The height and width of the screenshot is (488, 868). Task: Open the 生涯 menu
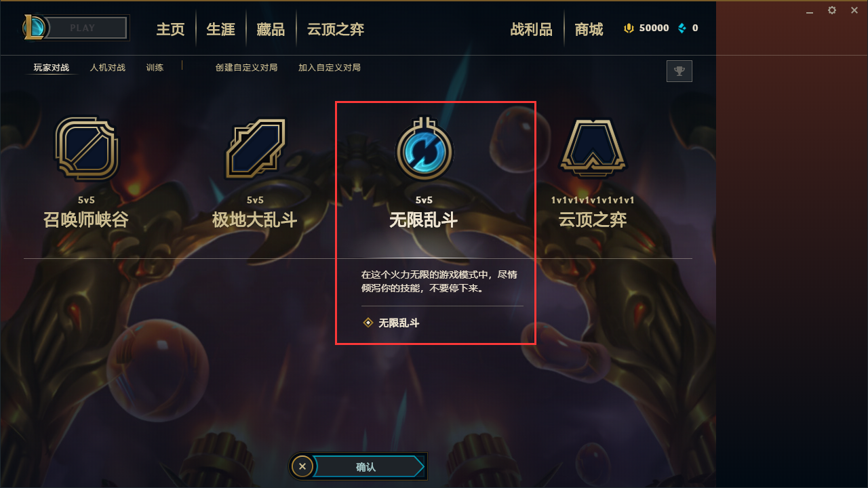pos(220,29)
